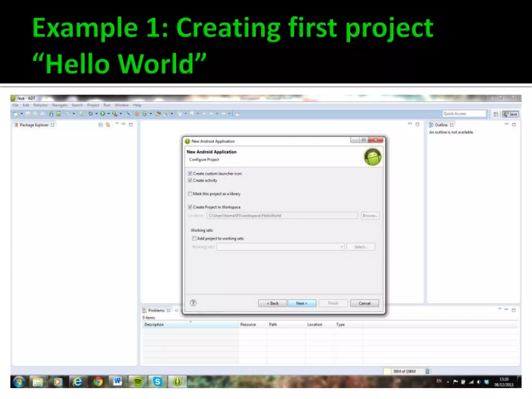Viewport: 532px width, 399px height.
Task: Open Package Explorer view menu triangle
Action: coord(117,124)
